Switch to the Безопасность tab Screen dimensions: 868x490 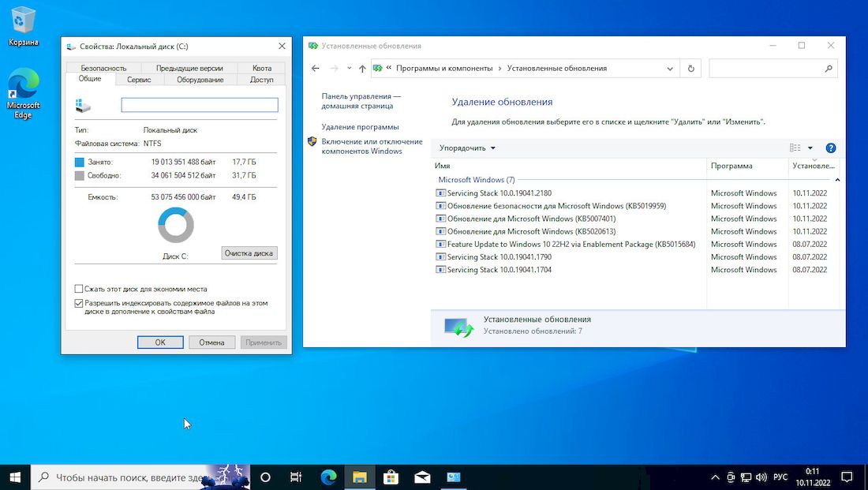103,68
